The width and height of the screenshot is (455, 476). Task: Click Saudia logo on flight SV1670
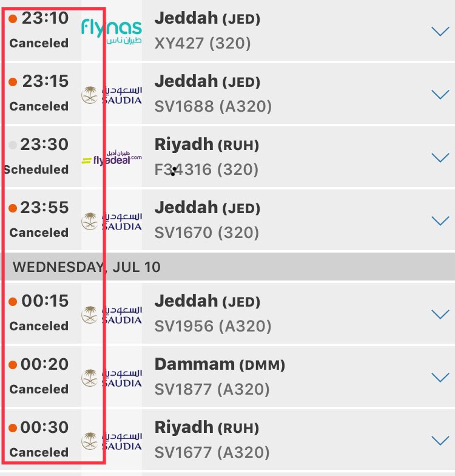pyautogui.click(x=112, y=221)
